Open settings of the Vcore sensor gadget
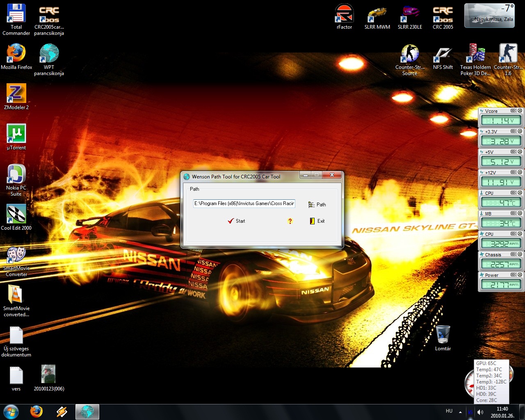The image size is (525, 420). click(514, 111)
